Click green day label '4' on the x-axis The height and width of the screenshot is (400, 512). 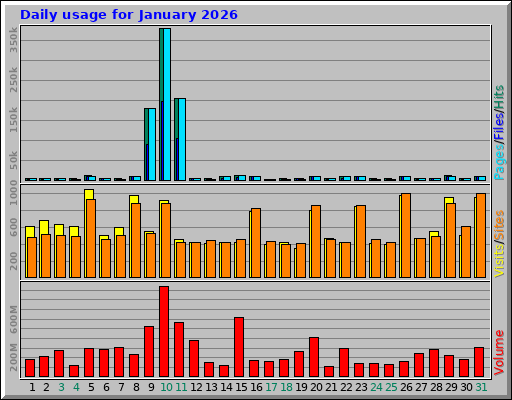pyautogui.click(x=76, y=387)
